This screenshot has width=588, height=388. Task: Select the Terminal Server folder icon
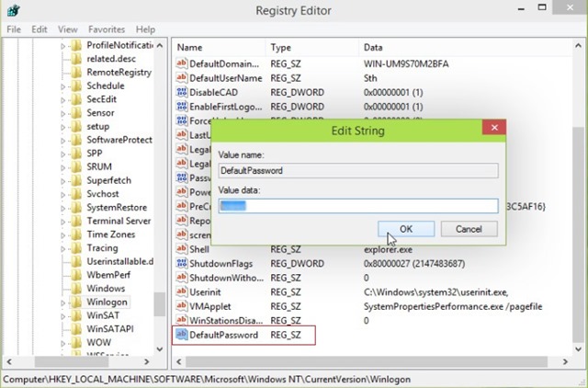click(76, 221)
